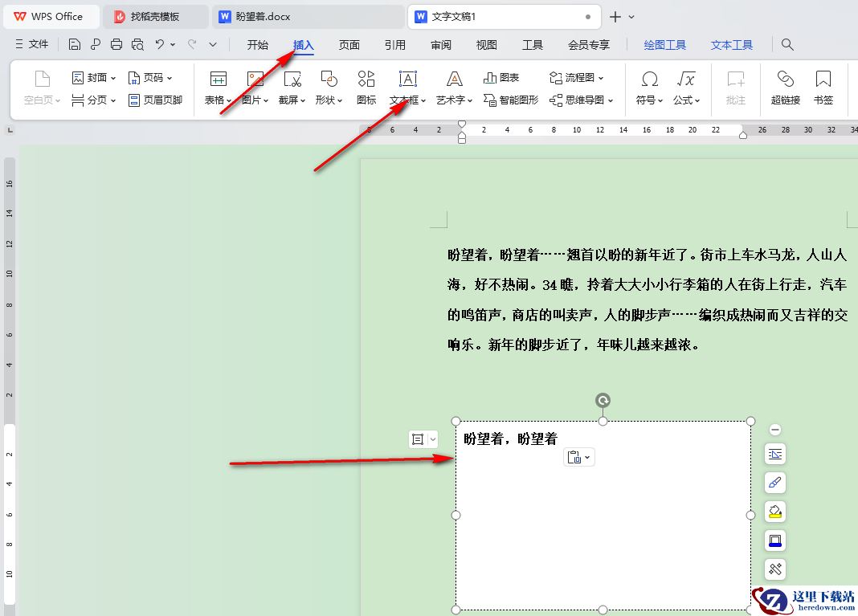858x616 pixels.
Task: Switch to 找稻壳模板 template tab
Action: 155,17
